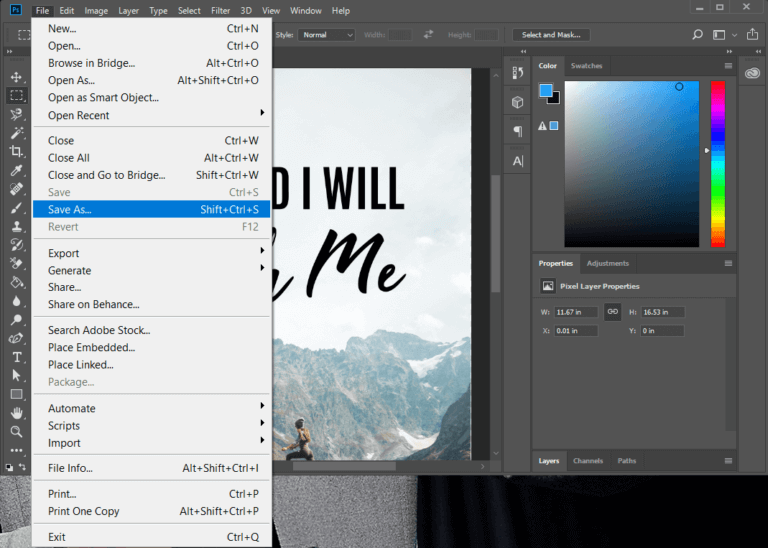Select the Crop tool
Viewport: 768px width, 548px height.
coord(16,151)
